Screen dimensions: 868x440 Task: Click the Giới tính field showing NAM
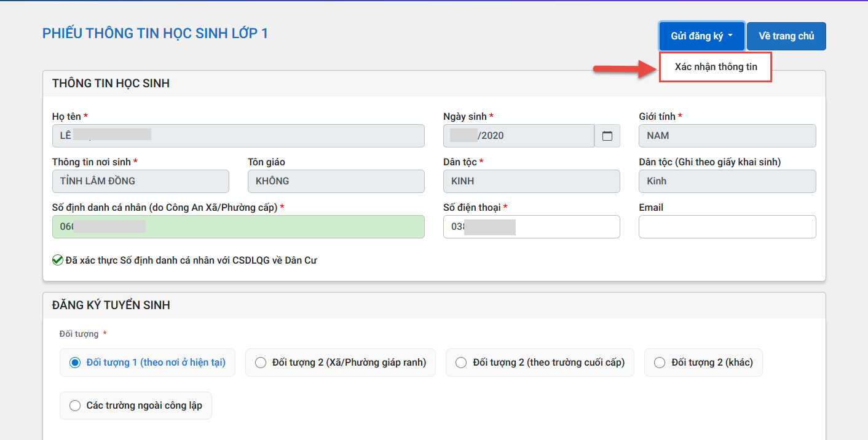tap(728, 136)
